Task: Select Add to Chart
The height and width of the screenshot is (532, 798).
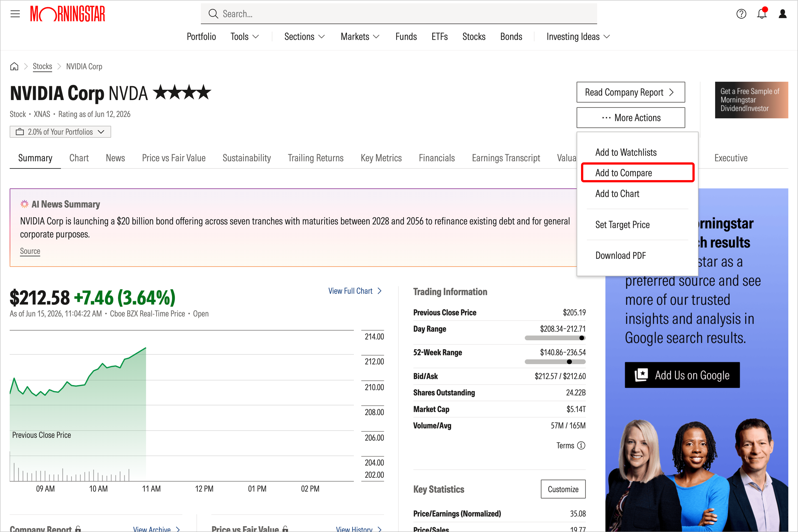Action: [x=617, y=194]
